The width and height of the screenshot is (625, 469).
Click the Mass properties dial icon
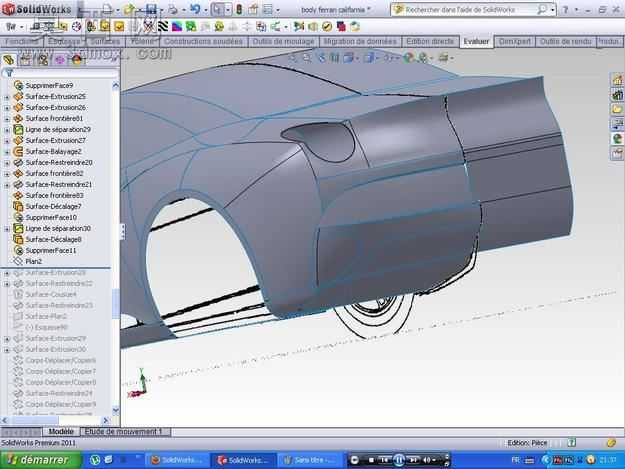[76, 27]
